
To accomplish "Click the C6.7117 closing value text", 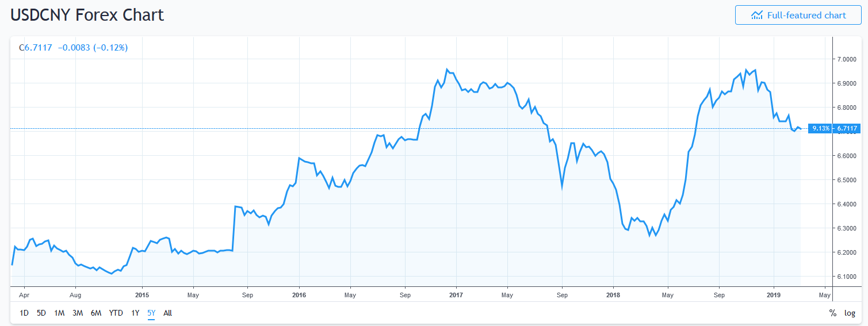I will click(x=36, y=48).
